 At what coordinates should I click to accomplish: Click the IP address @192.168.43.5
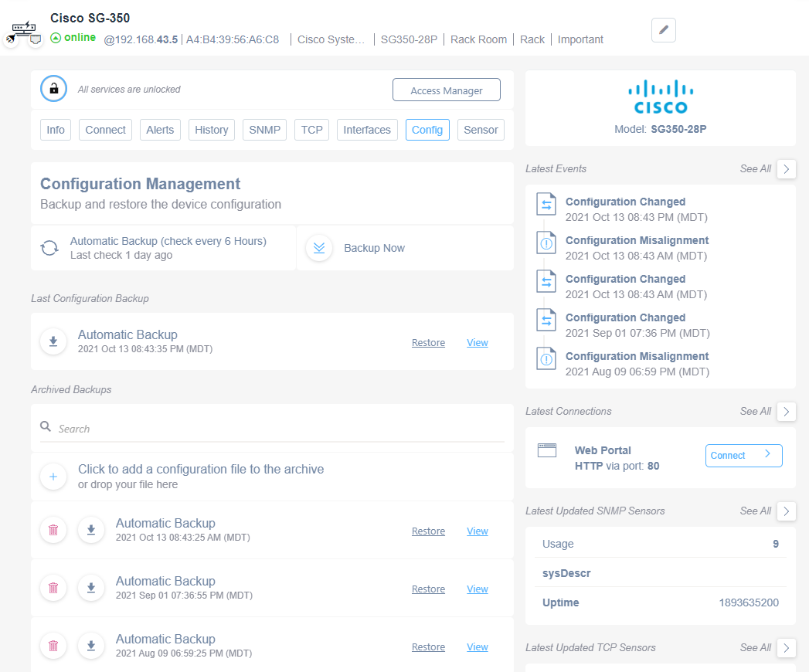(141, 39)
